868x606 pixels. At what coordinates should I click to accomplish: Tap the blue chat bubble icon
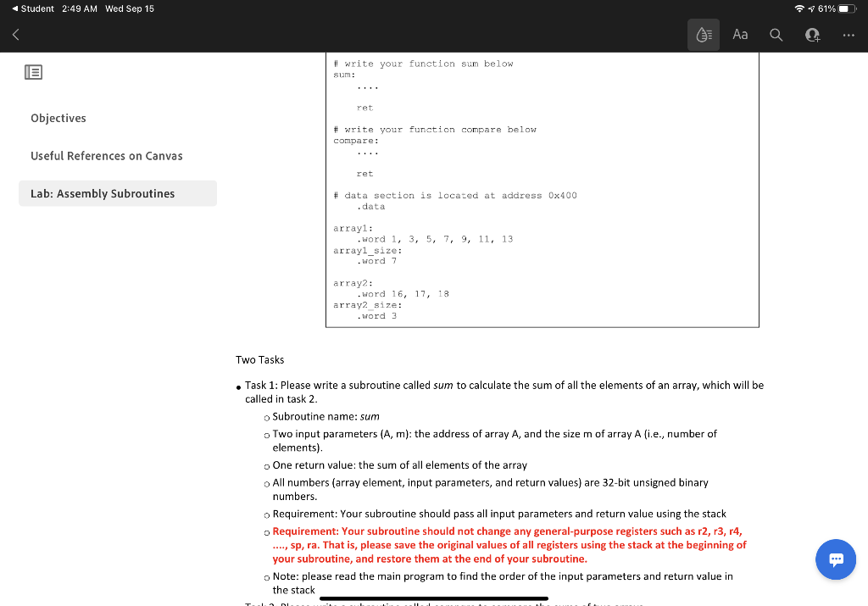tap(836, 559)
